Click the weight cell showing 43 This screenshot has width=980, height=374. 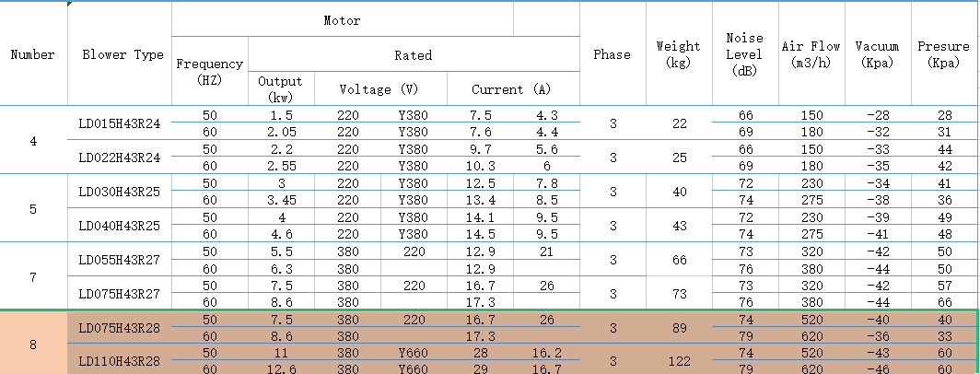pyautogui.click(x=680, y=225)
